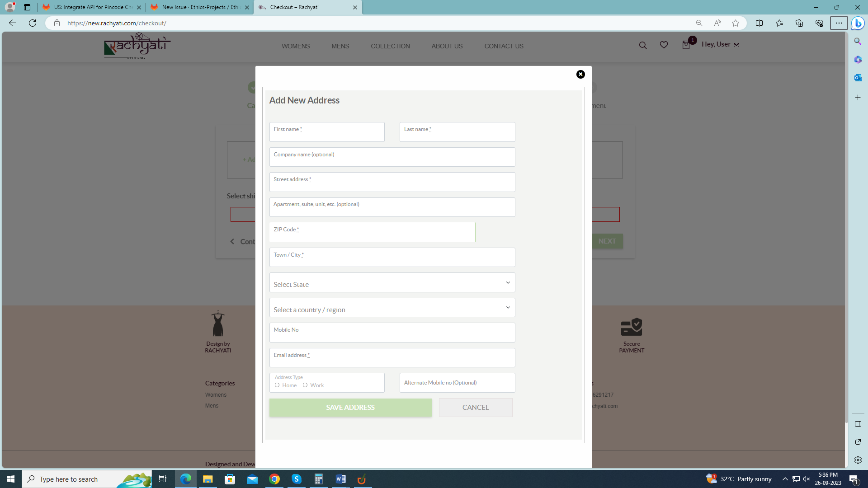
Task: Close the Add New Address popup
Action: pos(580,75)
